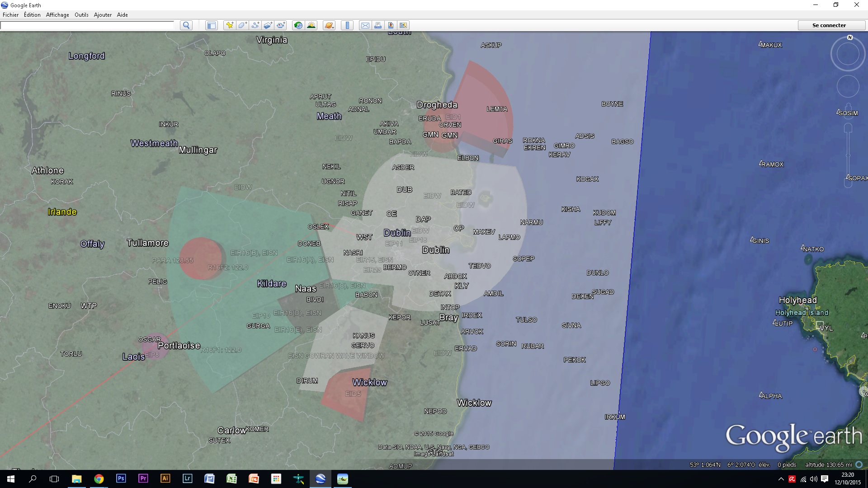Add an image overlay icon
The image size is (868, 488).
268,25
